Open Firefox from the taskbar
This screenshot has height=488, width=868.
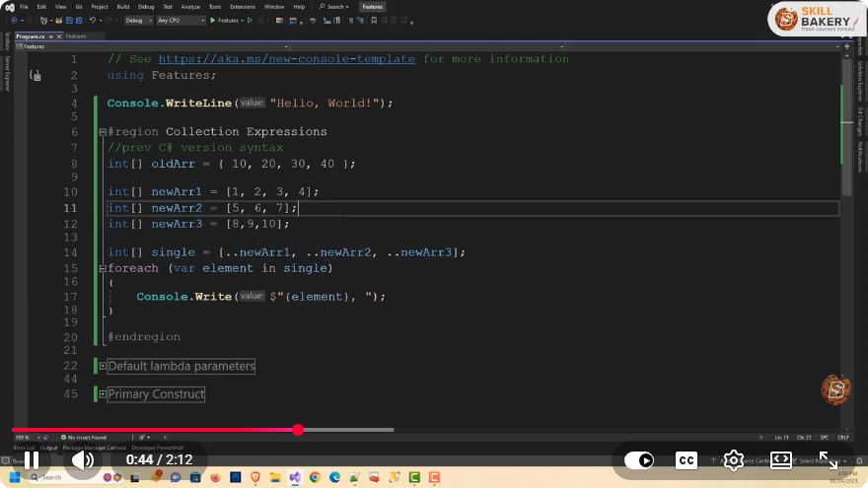click(x=215, y=477)
